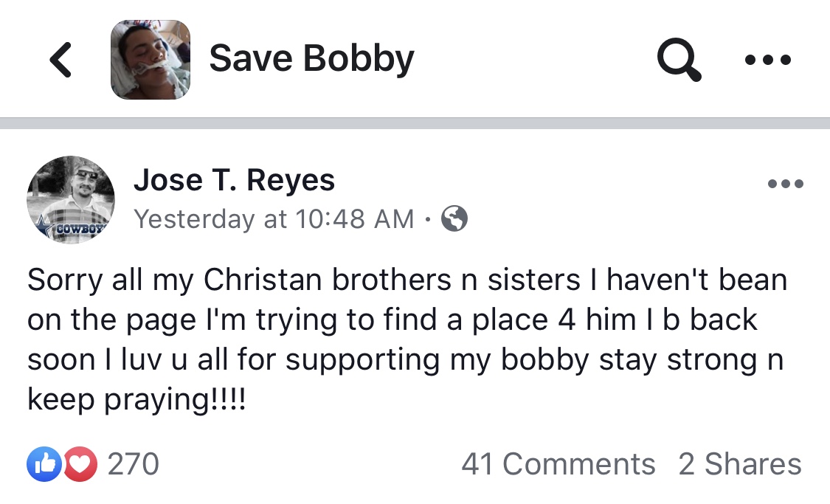Image resolution: width=830 pixels, height=504 pixels.
Task: Open the post timestamp Yesterday at 10:48 AM
Action: pyautogui.click(x=274, y=219)
